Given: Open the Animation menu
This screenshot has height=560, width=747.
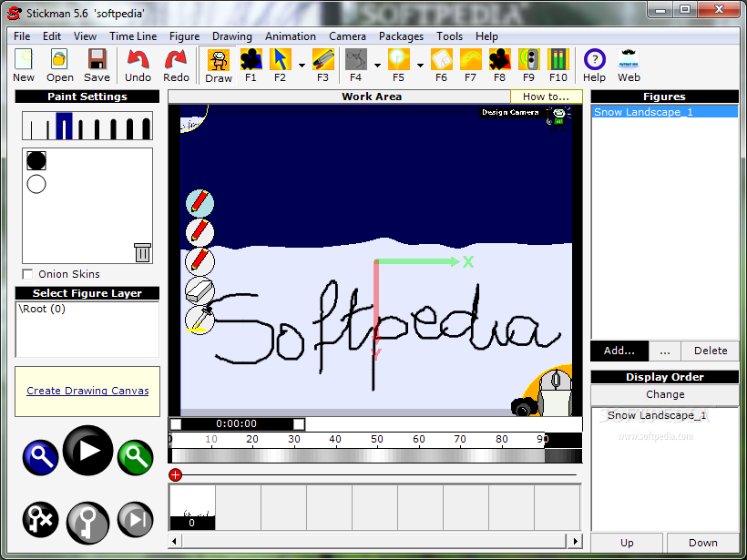Looking at the screenshot, I should (x=290, y=36).
